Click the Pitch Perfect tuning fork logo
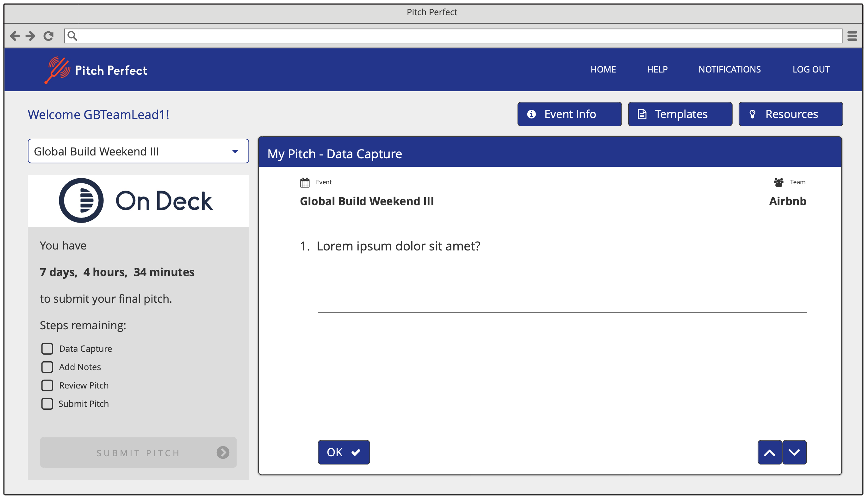The width and height of the screenshot is (868, 499). click(x=57, y=70)
